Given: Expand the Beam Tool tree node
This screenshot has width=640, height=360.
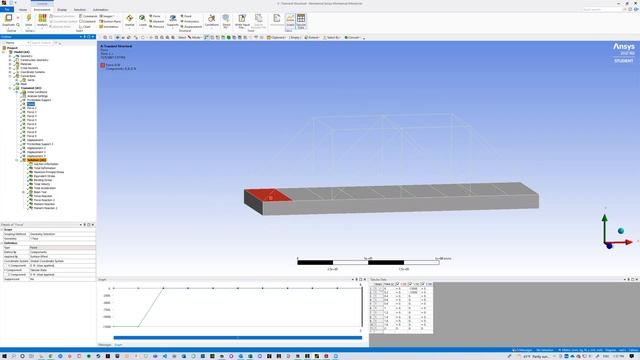Looking at the screenshot, I should [x=23, y=192].
